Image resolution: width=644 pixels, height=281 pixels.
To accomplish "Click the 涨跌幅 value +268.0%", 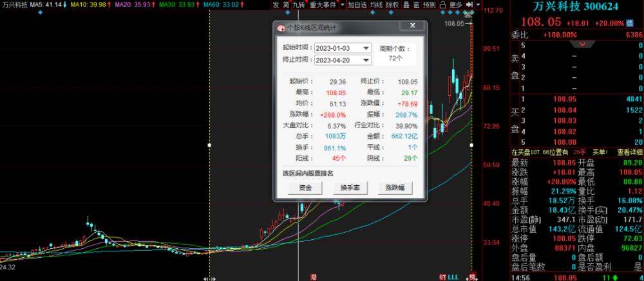I will pos(333,115).
